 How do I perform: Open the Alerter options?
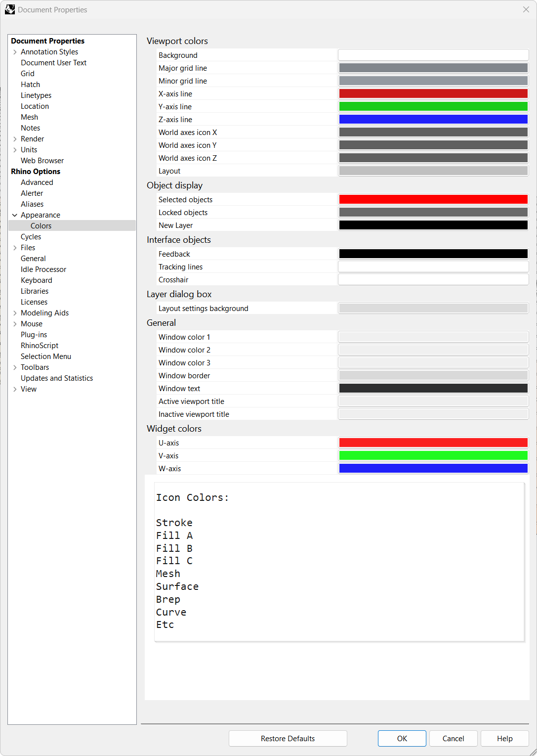coord(32,193)
